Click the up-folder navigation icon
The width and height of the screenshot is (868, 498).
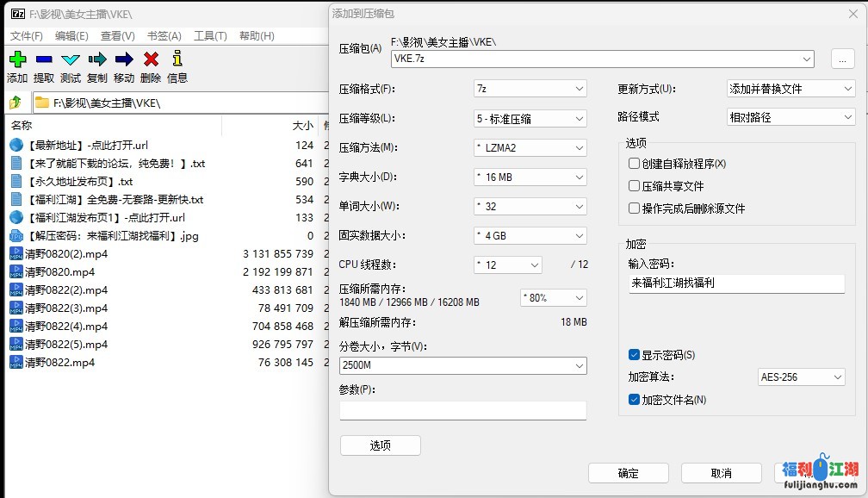(x=15, y=103)
